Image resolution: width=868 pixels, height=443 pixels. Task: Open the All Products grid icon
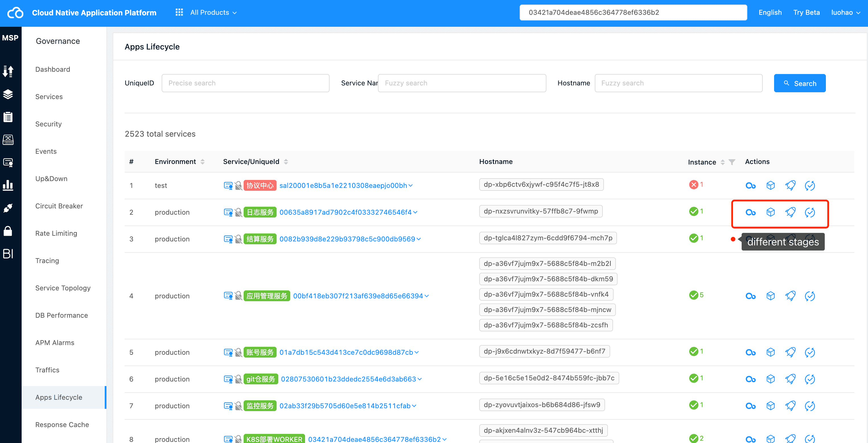pyautogui.click(x=179, y=13)
